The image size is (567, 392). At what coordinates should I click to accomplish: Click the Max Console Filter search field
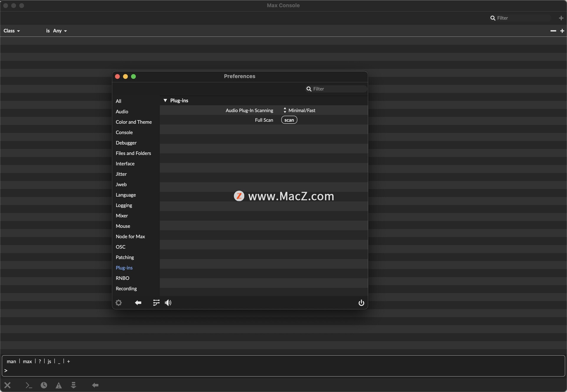point(520,18)
